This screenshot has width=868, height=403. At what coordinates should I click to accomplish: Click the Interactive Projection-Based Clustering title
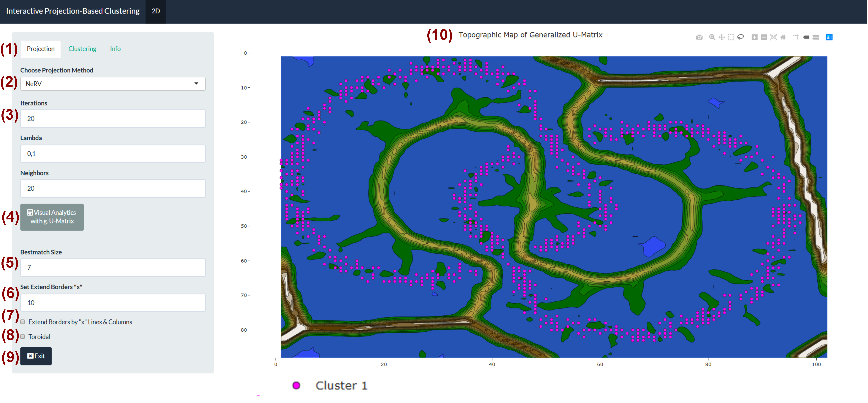73,11
